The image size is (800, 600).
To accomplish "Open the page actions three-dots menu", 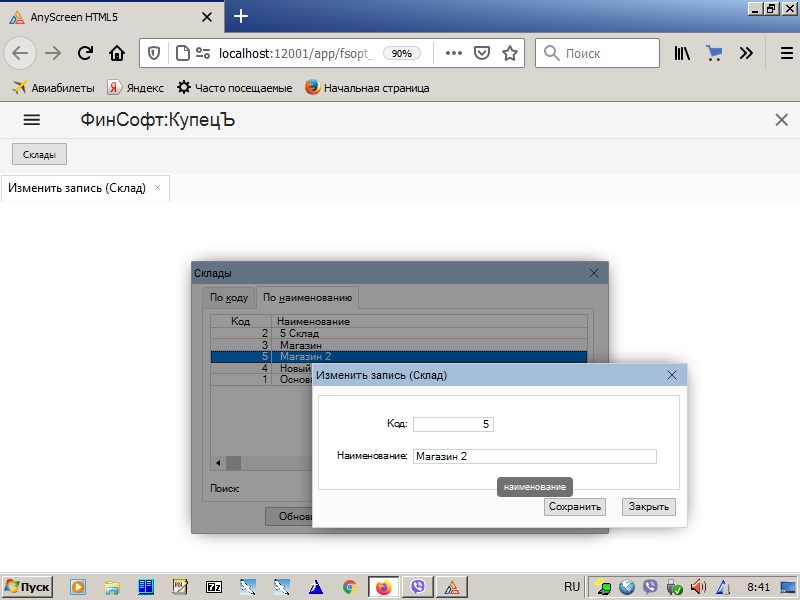I will [x=453, y=53].
